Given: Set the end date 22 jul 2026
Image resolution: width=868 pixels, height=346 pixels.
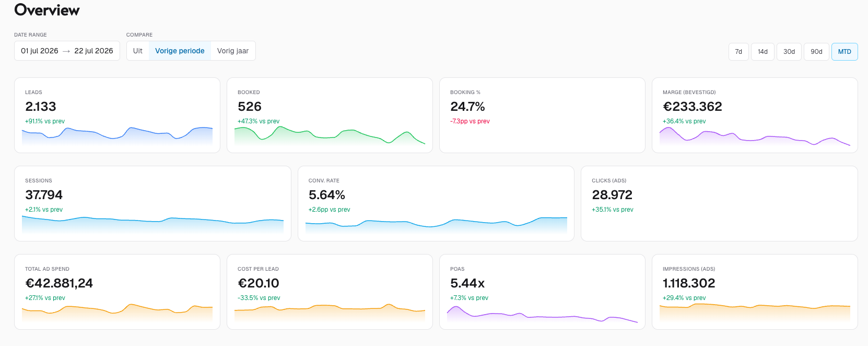Looking at the screenshot, I should (93, 51).
